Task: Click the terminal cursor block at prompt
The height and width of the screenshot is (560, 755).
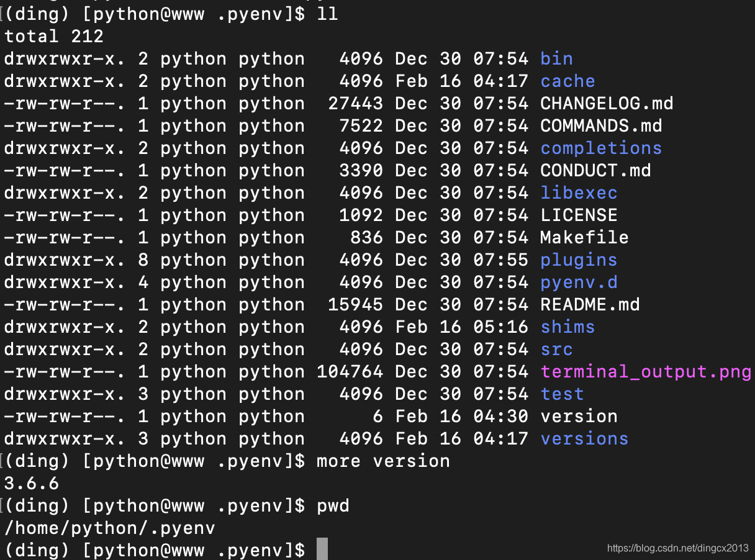Action: pos(322,550)
